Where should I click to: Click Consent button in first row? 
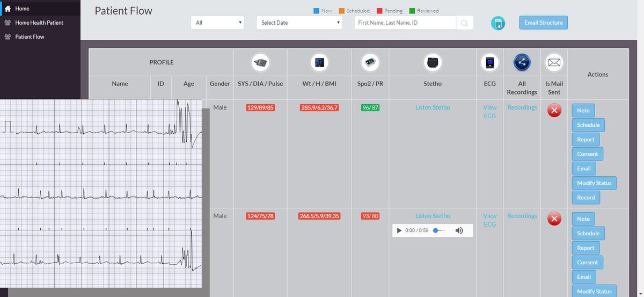[588, 154]
